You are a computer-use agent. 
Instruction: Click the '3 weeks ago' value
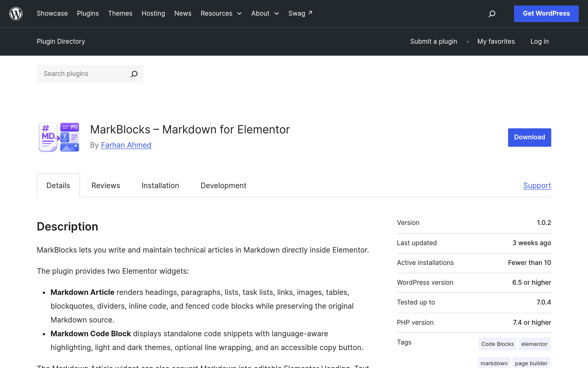click(x=532, y=243)
